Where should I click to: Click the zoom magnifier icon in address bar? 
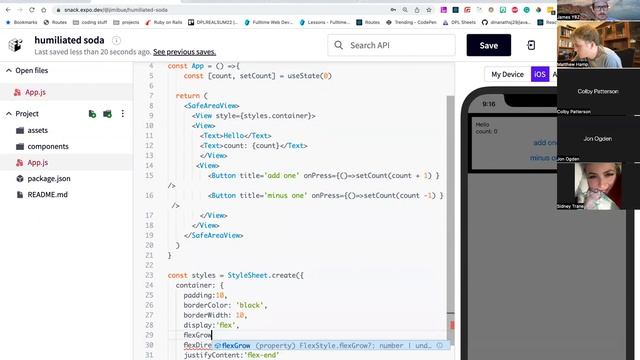click(405, 10)
